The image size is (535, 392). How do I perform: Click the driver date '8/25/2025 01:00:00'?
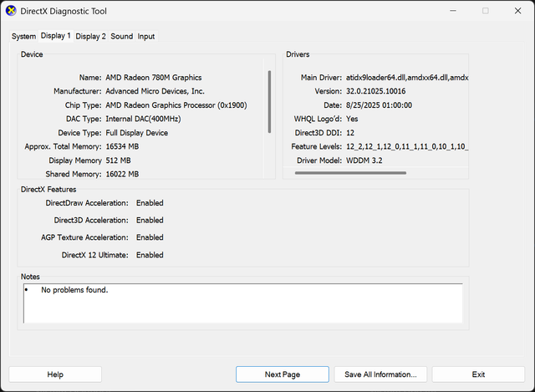(x=379, y=105)
